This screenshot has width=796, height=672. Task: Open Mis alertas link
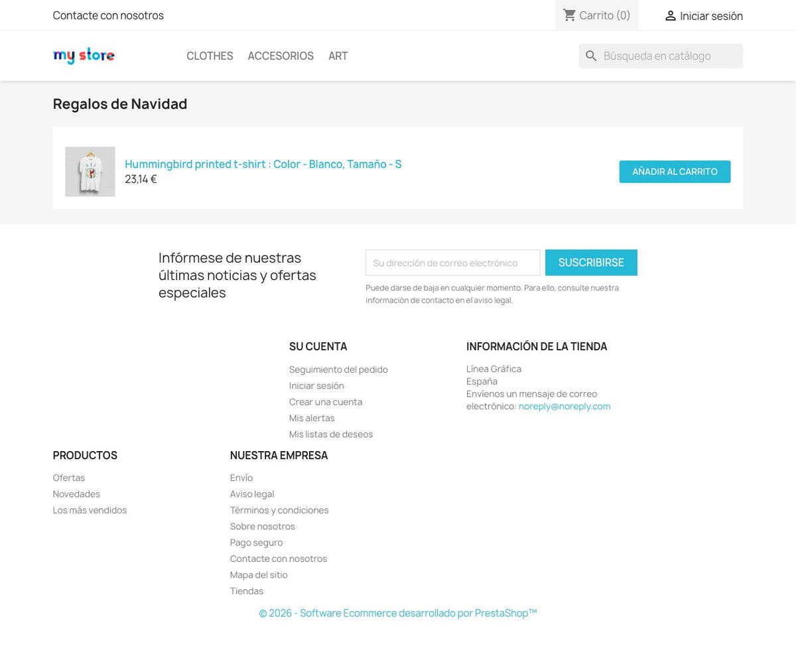[312, 418]
